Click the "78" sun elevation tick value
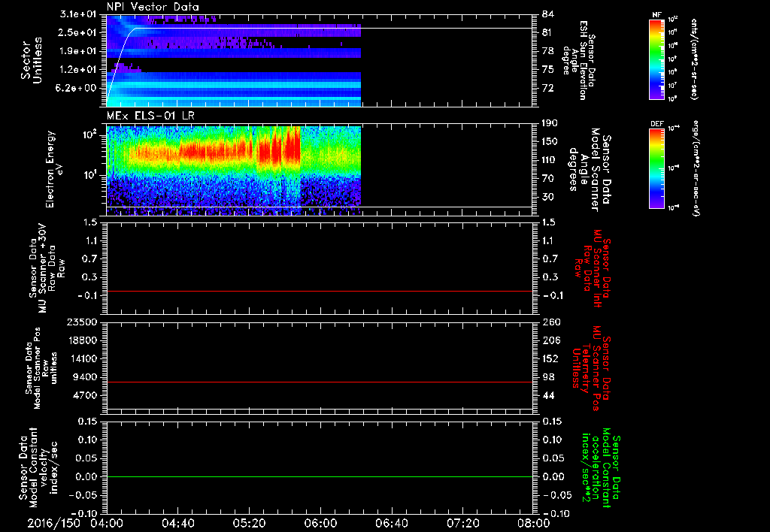Image resolution: width=770 pixels, height=532 pixels. 547,51
